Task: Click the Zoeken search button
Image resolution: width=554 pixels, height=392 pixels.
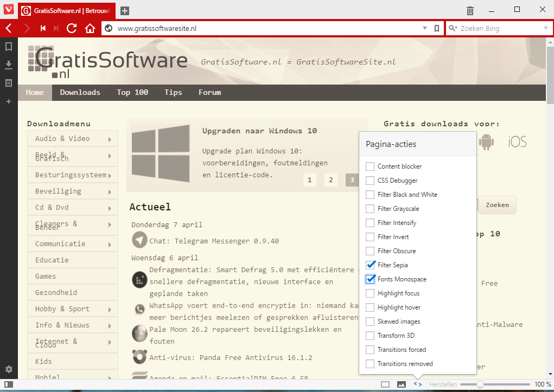Action: 497,205
